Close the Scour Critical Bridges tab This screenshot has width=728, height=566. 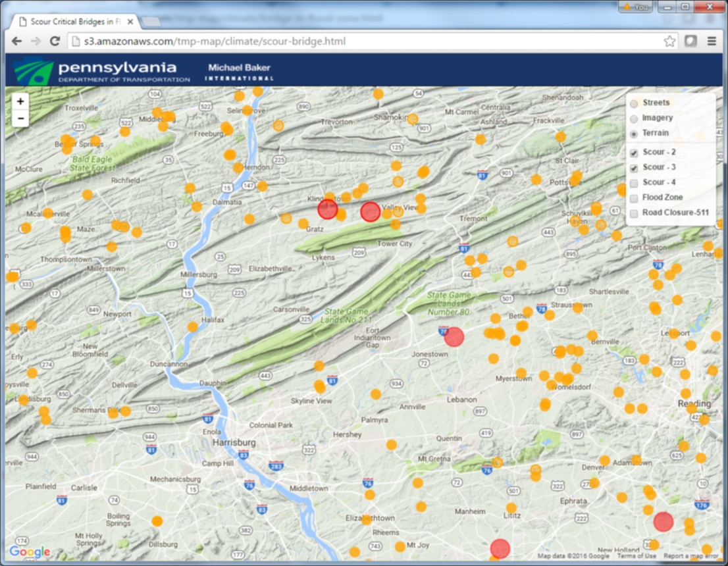tap(130, 21)
